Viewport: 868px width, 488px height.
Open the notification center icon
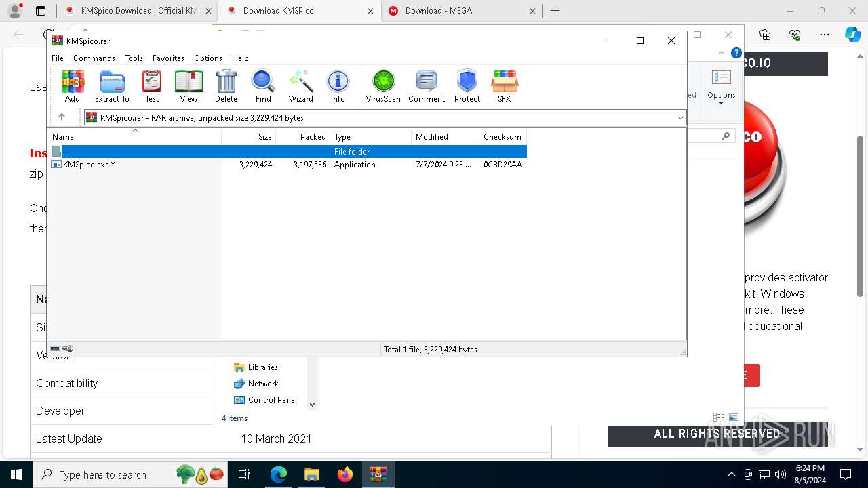[846, 474]
